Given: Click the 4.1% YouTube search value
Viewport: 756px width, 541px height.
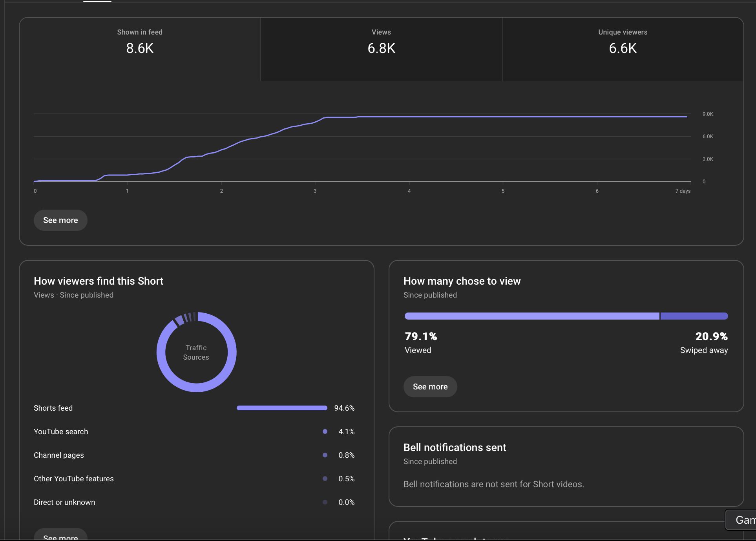Looking at the screenshot, I should 346,431.
